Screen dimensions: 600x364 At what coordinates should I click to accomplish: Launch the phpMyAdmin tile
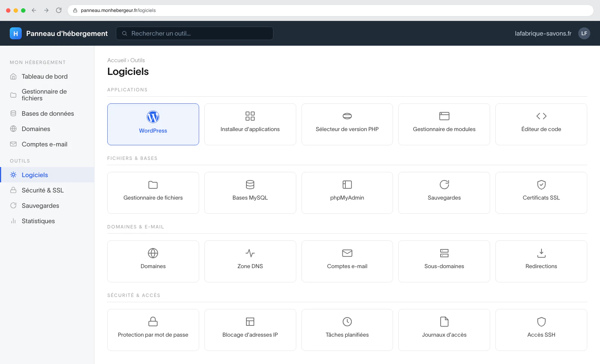[x=347, y=193]
